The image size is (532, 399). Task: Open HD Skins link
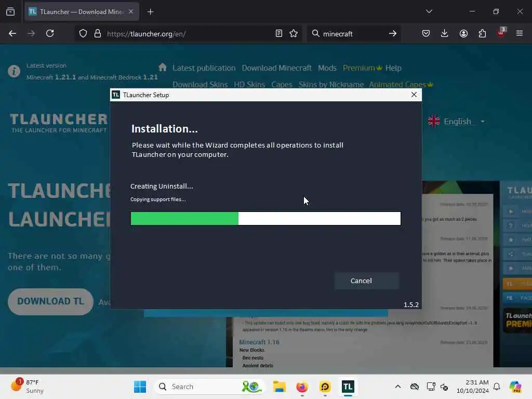pos(249,85)
